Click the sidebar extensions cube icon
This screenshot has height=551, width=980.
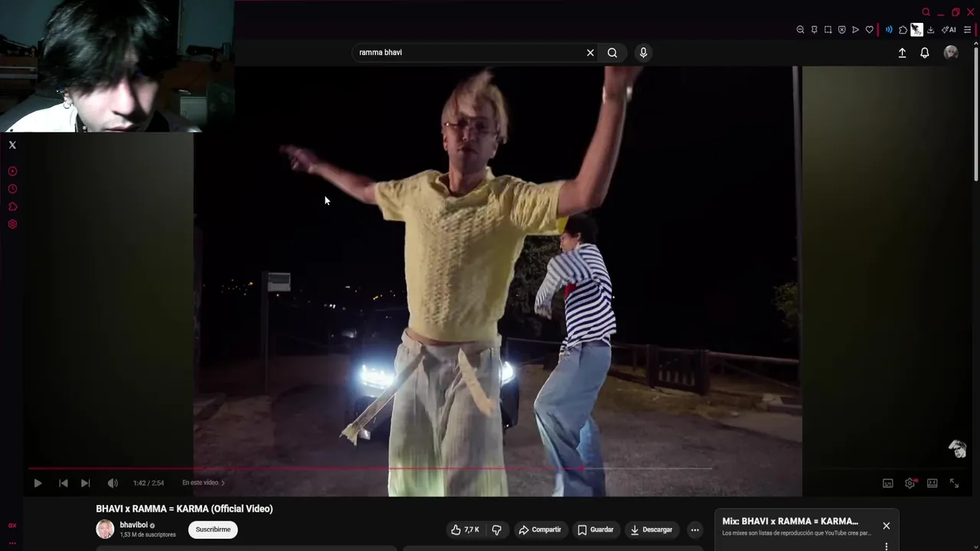12,207
